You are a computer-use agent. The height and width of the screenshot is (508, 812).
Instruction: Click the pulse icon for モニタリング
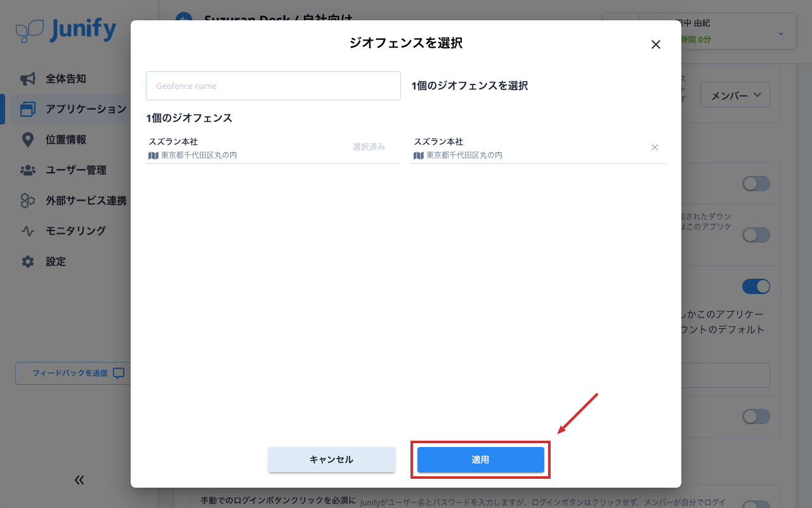(x=28, y=231)
